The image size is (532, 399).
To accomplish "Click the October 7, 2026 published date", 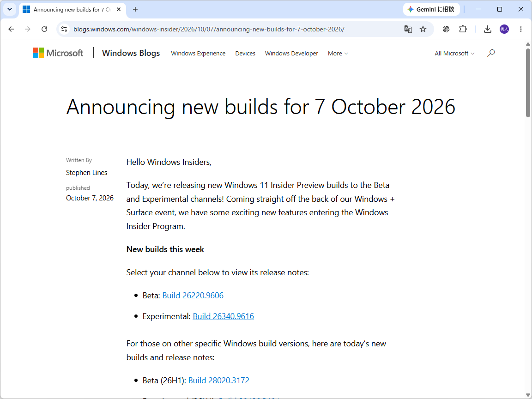I will point(90,198).
